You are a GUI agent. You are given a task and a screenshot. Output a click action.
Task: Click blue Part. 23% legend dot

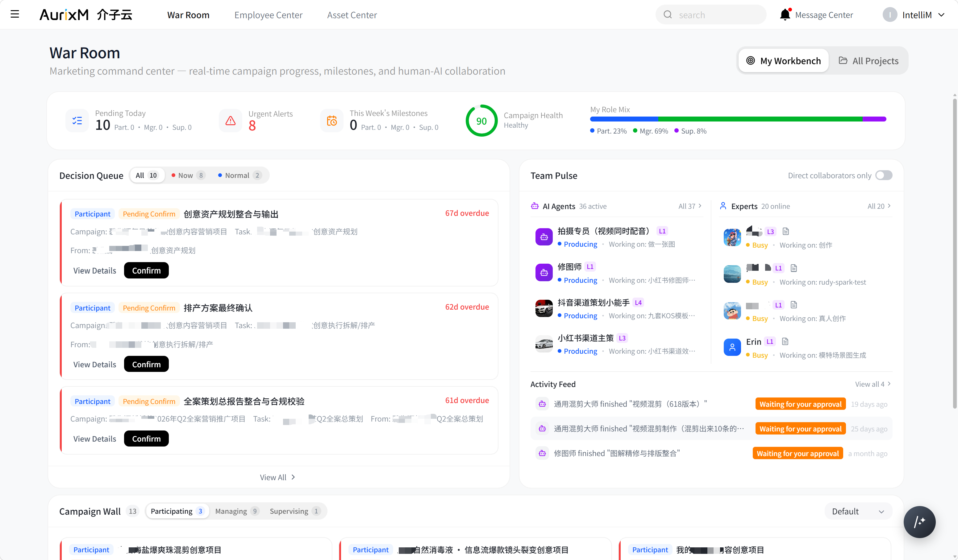pyautogui.click(x=592, y=131)
